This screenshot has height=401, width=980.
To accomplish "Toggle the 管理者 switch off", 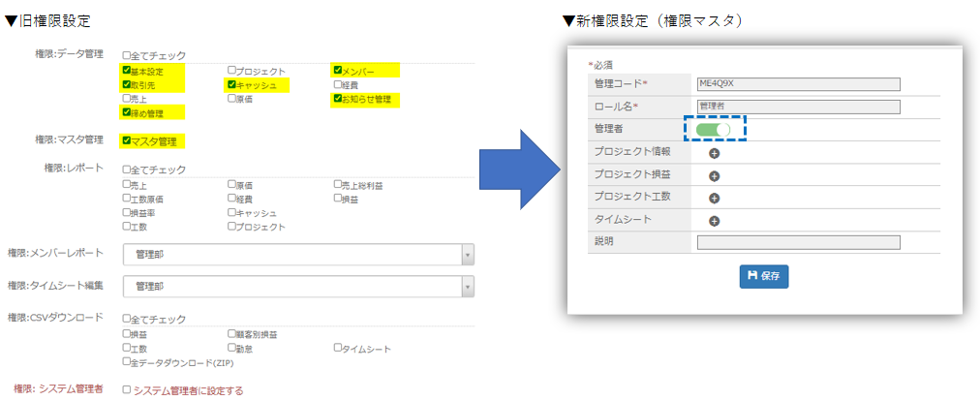I will 714,130.
